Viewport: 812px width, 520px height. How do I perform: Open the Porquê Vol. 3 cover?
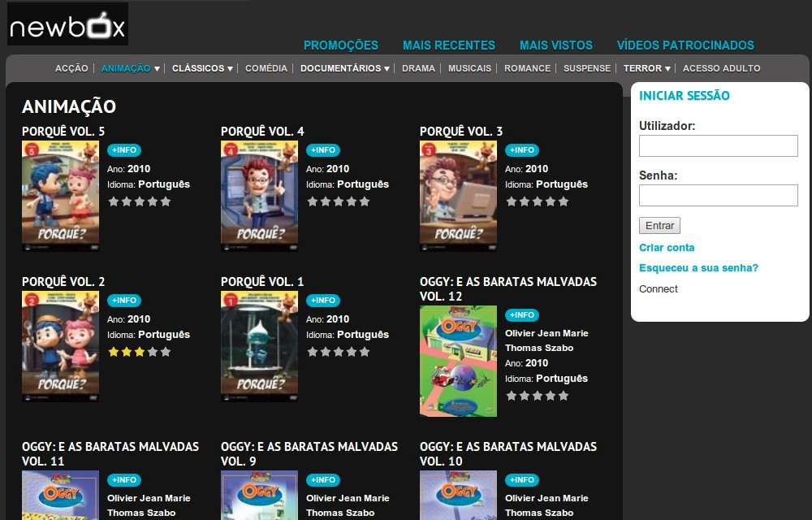coord(458,197)
